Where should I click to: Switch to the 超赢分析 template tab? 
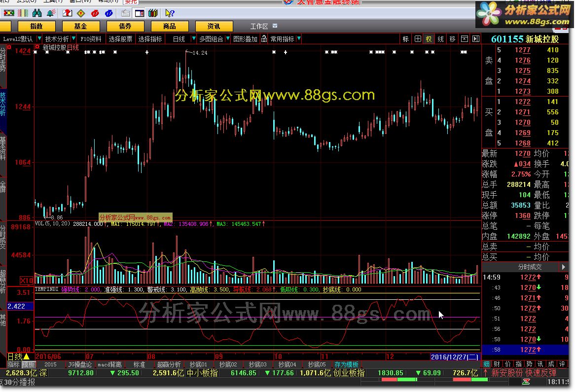pos(169,364)
